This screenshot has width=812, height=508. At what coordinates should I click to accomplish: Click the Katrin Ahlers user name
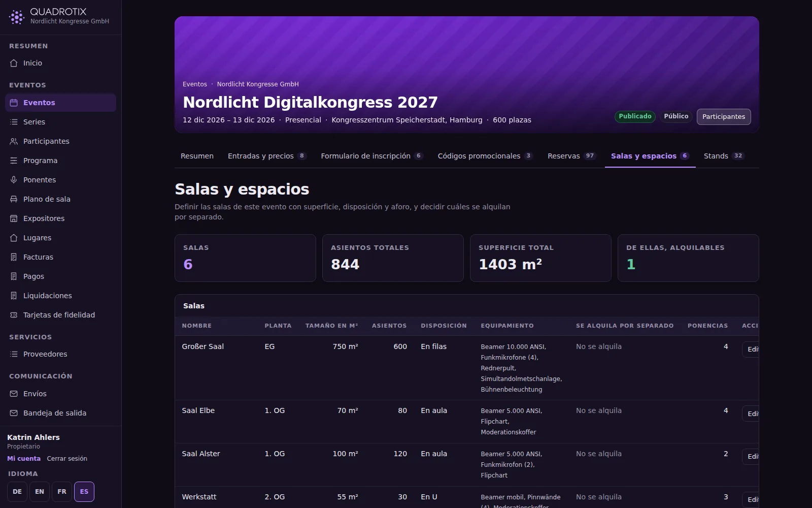point(33,437)
